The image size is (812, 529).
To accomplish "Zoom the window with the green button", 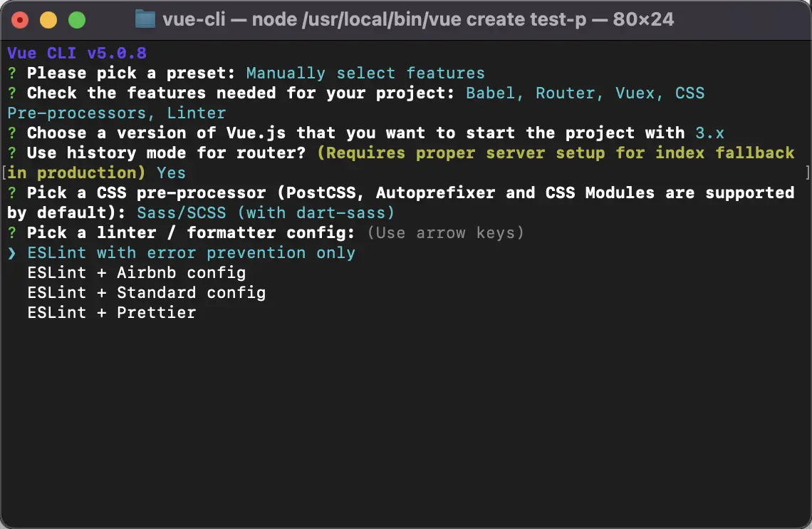I will coord(76,20).
